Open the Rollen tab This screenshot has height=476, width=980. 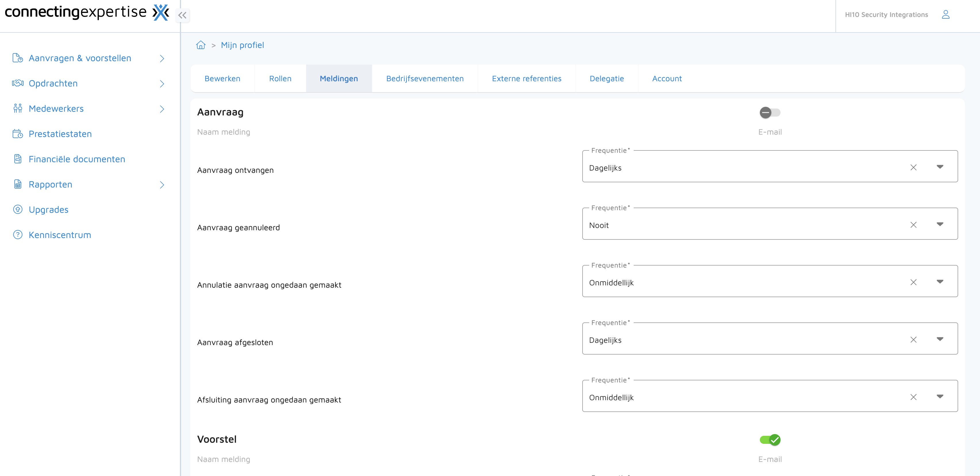280,78
